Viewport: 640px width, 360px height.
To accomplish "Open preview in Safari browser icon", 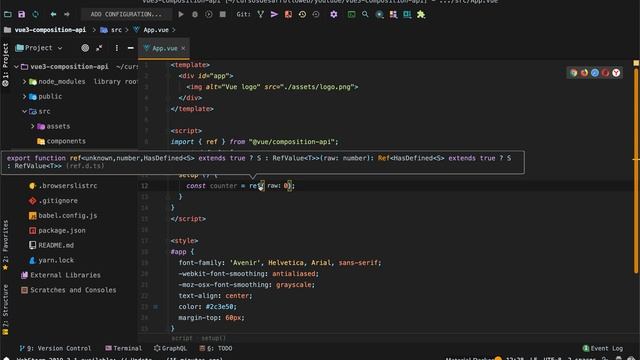I will click(x=595, y=73).
